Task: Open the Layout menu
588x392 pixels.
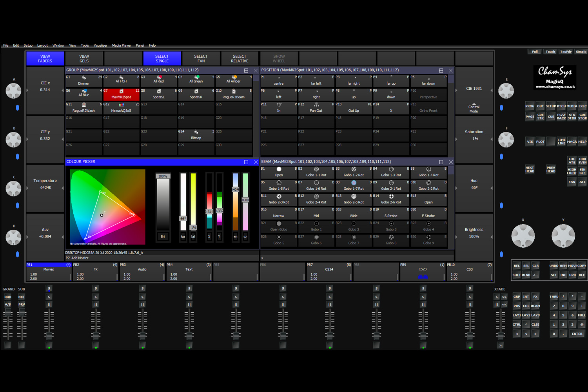Action: pos(42,45)
